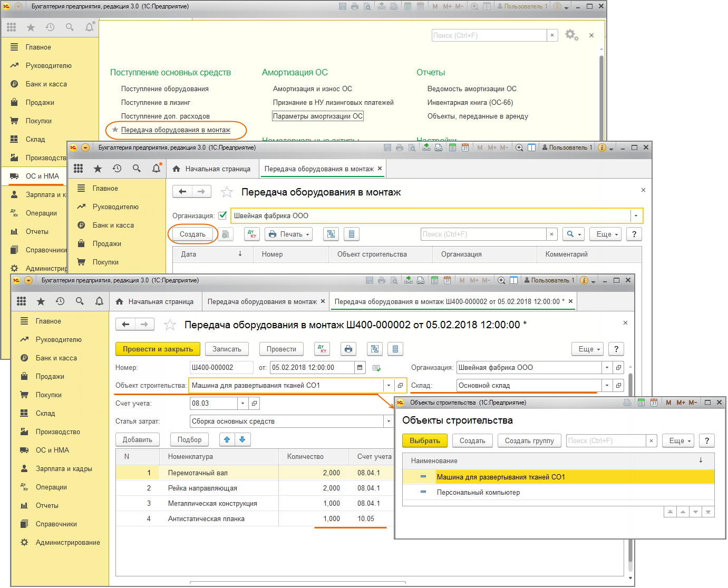The image size is (728, 588).
Task: Open the Параметры амортизации ОС menu item
Action: coord(318,116)
